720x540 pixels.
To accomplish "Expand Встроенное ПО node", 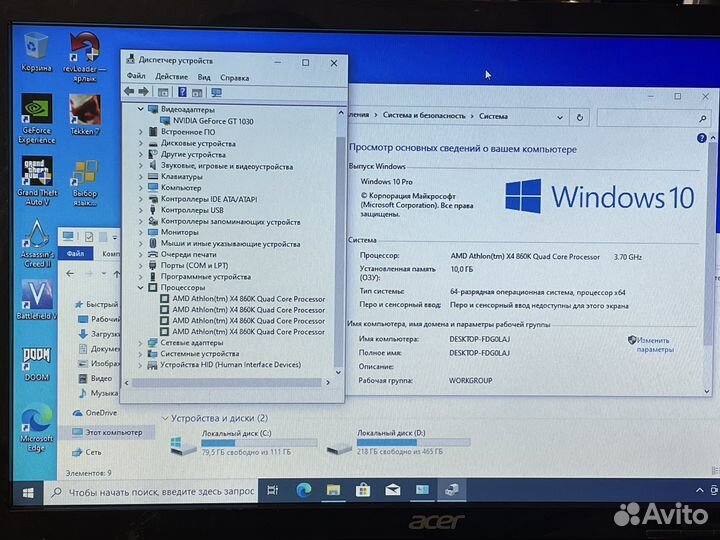I will click(141, 132).
